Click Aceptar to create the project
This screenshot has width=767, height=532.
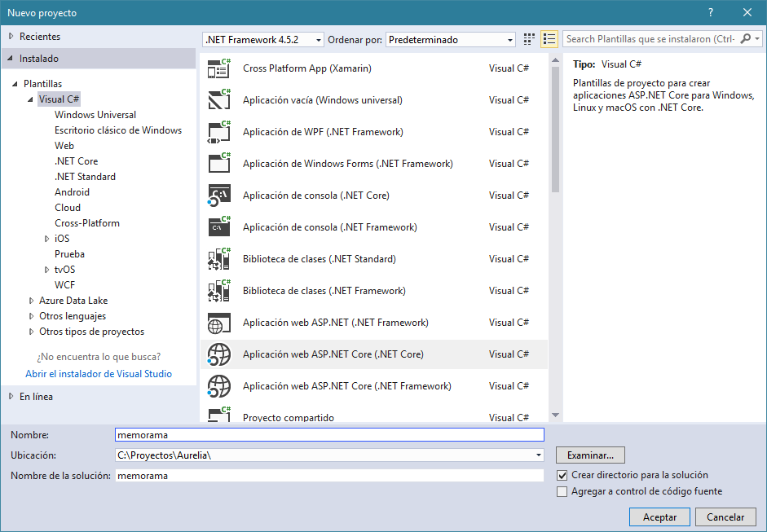pyautogui.click(x=659, y=517)
